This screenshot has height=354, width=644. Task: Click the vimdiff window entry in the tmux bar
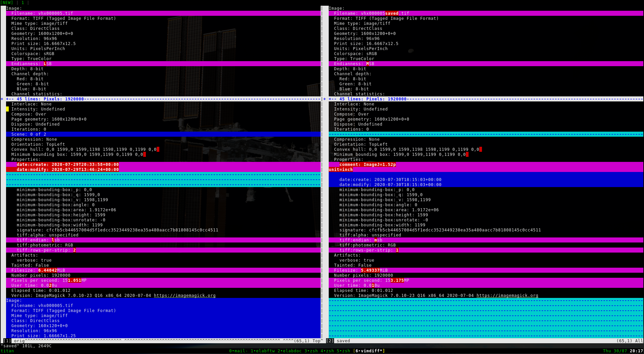[369, 351]
